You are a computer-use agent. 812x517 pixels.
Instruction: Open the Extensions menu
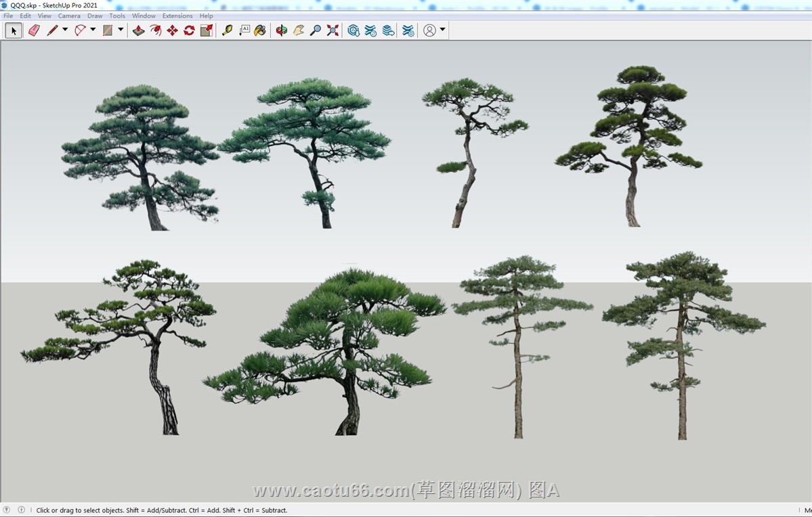coord(177,16)
